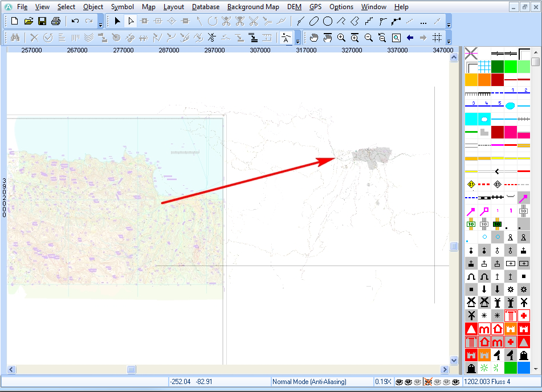
Task: Expand the drawing toolbar options arrow
Action: pos(449,22)
